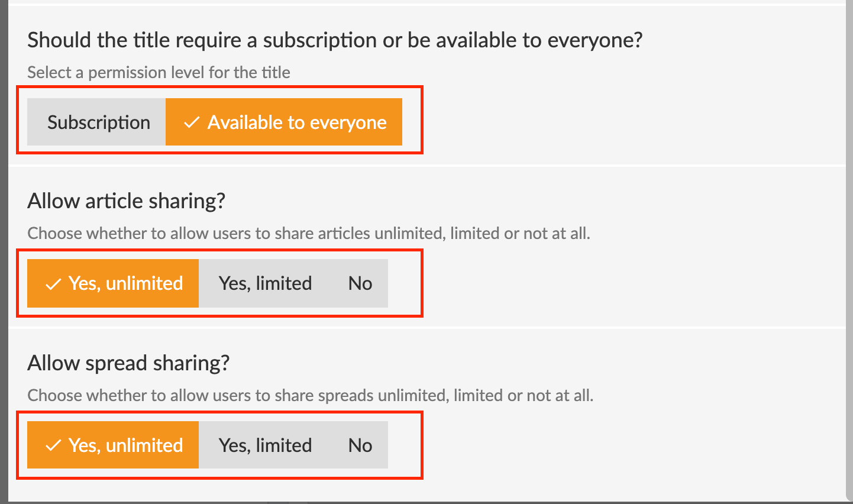This screenshot has width=853, height=504.
Task: Click the checkmark icon in spread sharing's Yes, unlimited
Action: click(53, 445)
